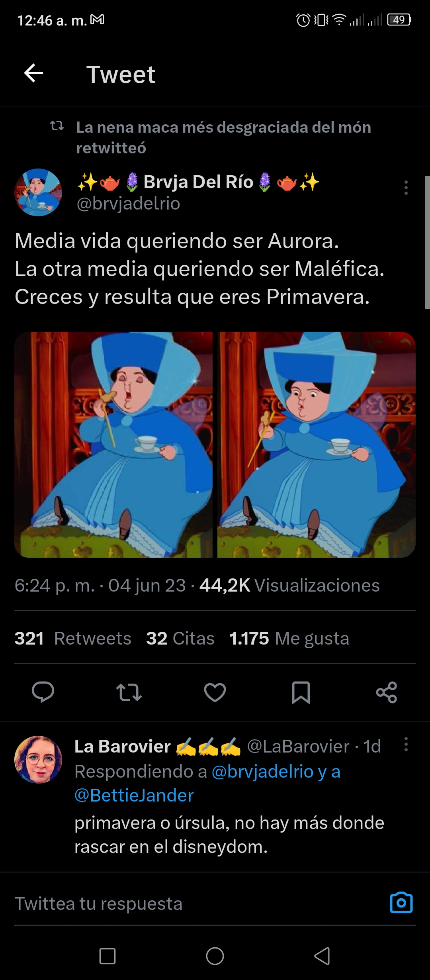The image size is (430, 980).
Task: Open the 321 Retweets list
Action: click(73, 638)
